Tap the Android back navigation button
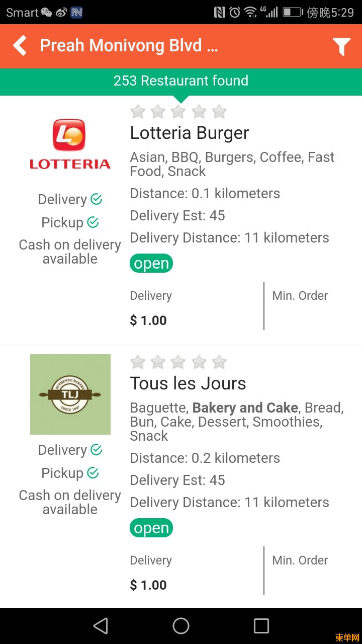 coord(101,626)
